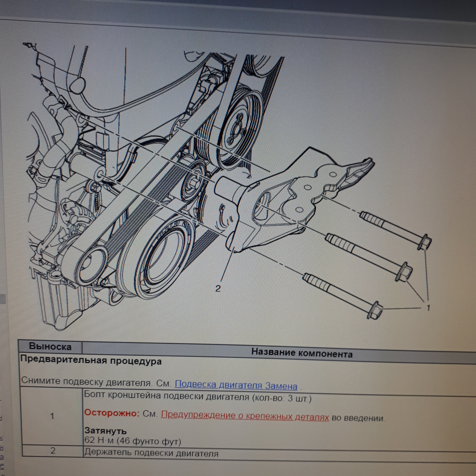
Task: Click the 'Название компонента' column header
Action: tap(302, 353)
